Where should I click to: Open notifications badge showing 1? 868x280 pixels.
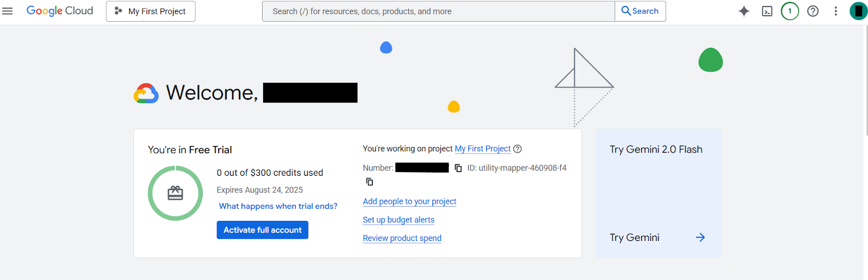point(790,11)
